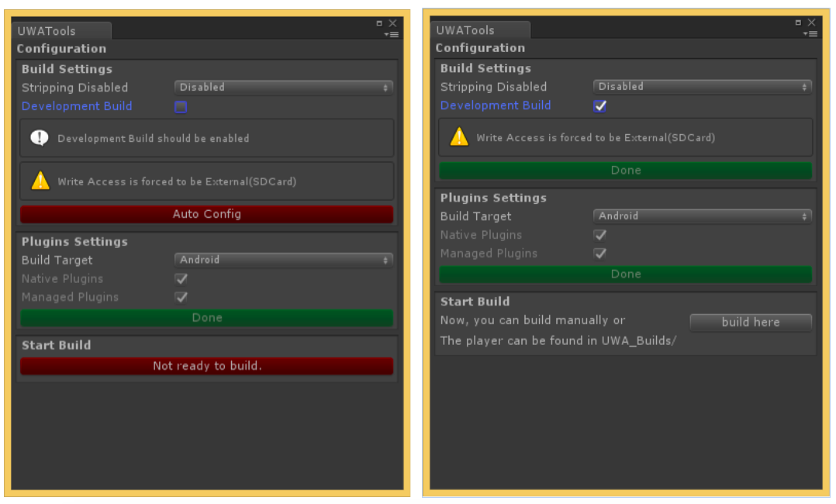Open Build Target Android dropdown in left window
The height and width of the screenshot is (504, 836).
click(x=283, y=261)
